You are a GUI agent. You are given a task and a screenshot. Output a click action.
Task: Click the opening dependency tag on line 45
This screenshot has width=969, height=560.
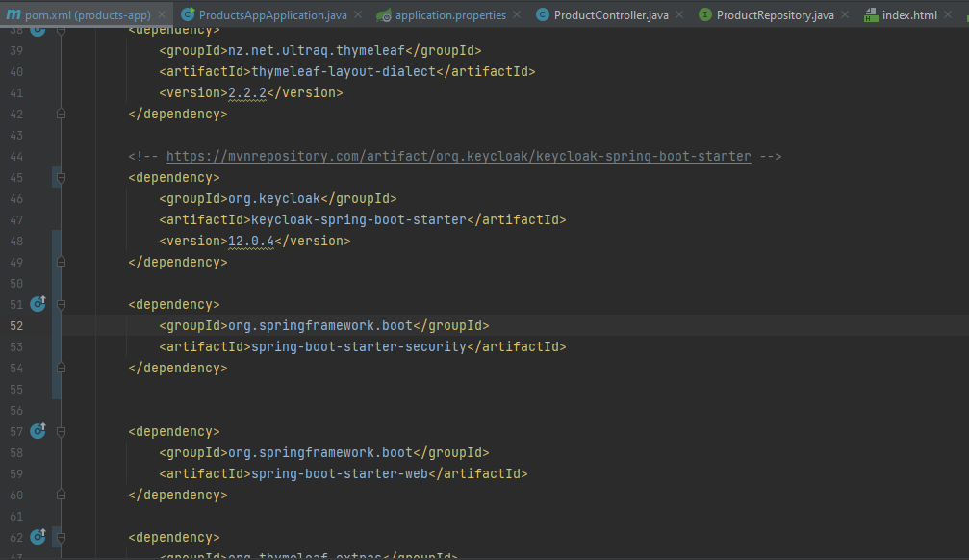tap(174, 177)
